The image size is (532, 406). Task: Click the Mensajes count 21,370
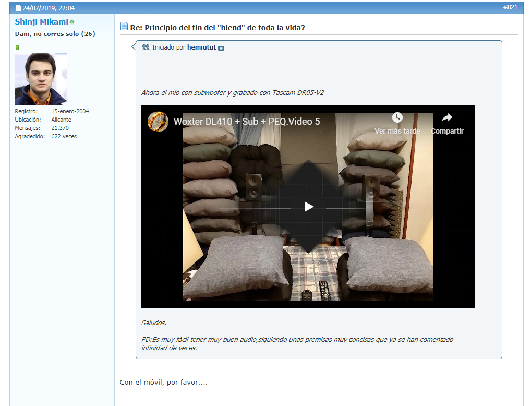[60, 128]
